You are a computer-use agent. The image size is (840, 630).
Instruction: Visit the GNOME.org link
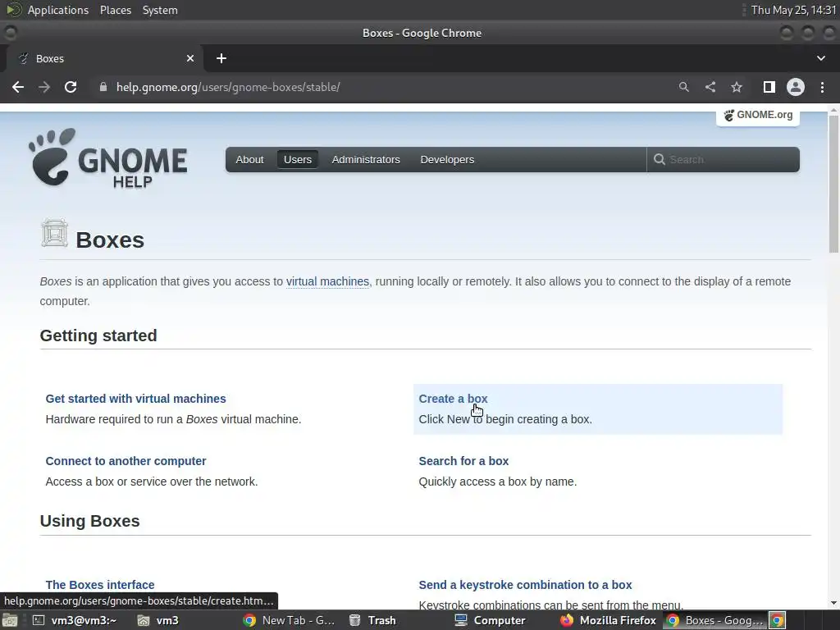pyautogui.click(x=758, y=115)
